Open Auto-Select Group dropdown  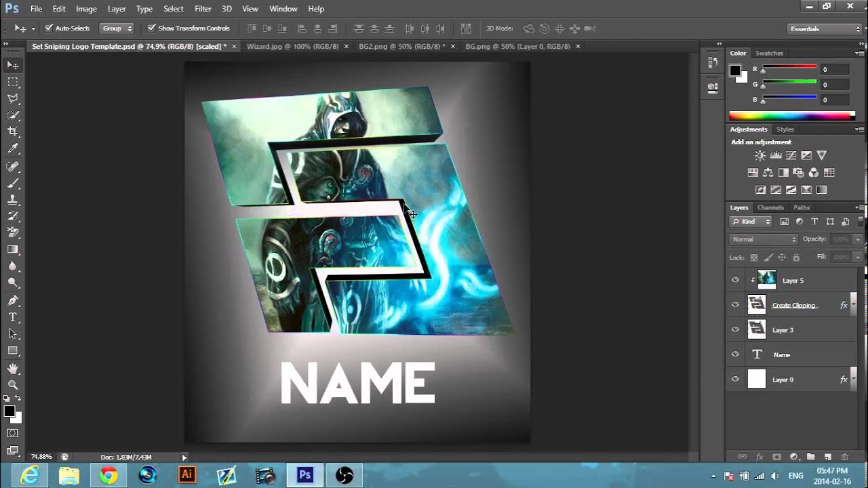pos(117,28)
